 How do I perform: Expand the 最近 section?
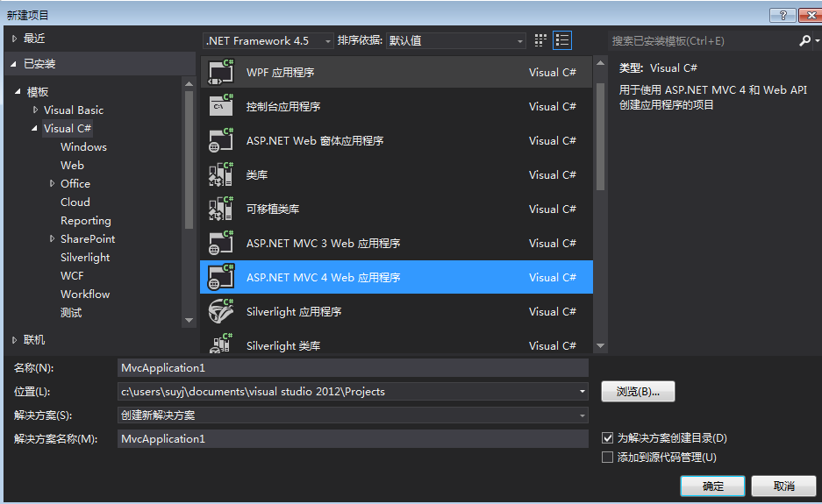14,39
